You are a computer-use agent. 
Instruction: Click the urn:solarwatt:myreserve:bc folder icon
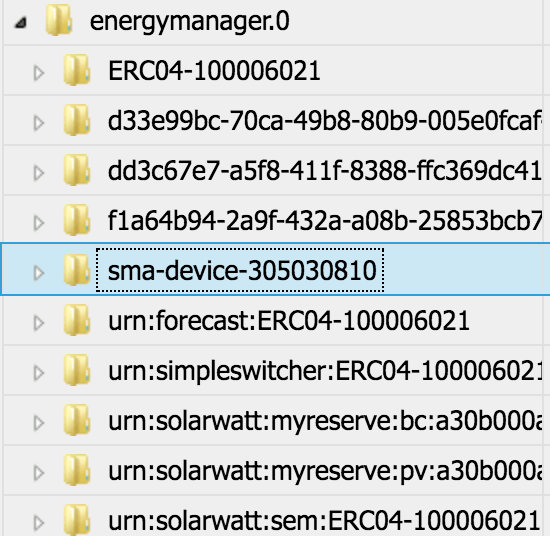77,420
